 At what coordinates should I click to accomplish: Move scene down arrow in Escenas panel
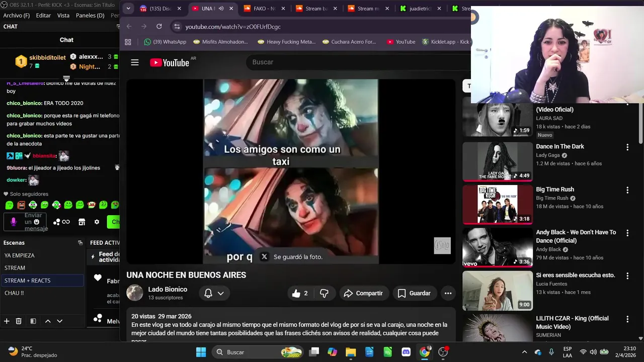pos(59,321)
